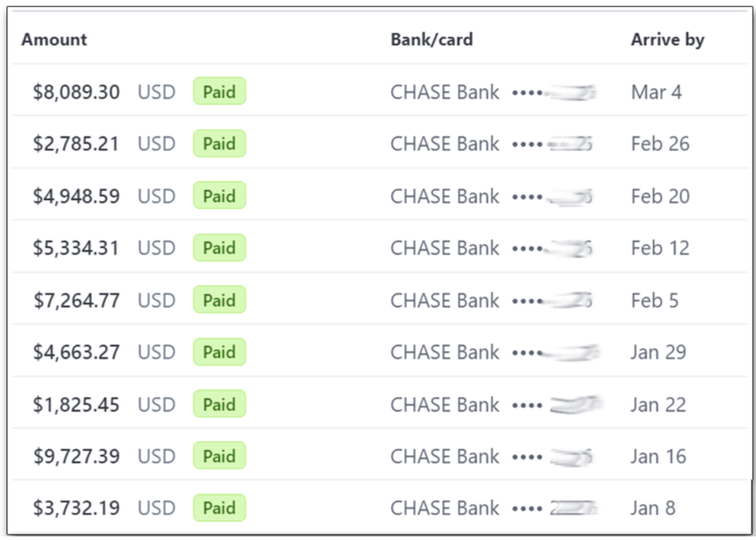Image resolution: width=756 pixels, height=540 pixels.
Task: Click the Paid badge for Mar 4 payout
Action: click(x=219, y=92)
